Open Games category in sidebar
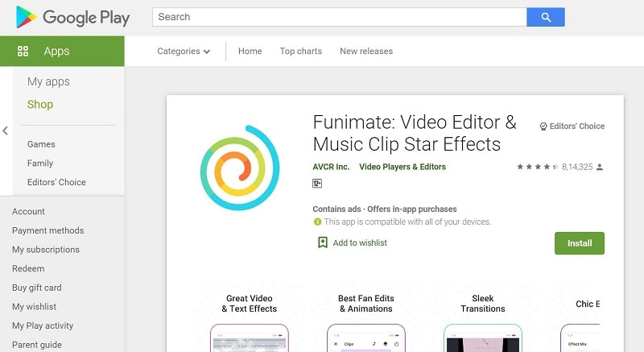The width and height of the screenshot is (644, 352). 41,144
